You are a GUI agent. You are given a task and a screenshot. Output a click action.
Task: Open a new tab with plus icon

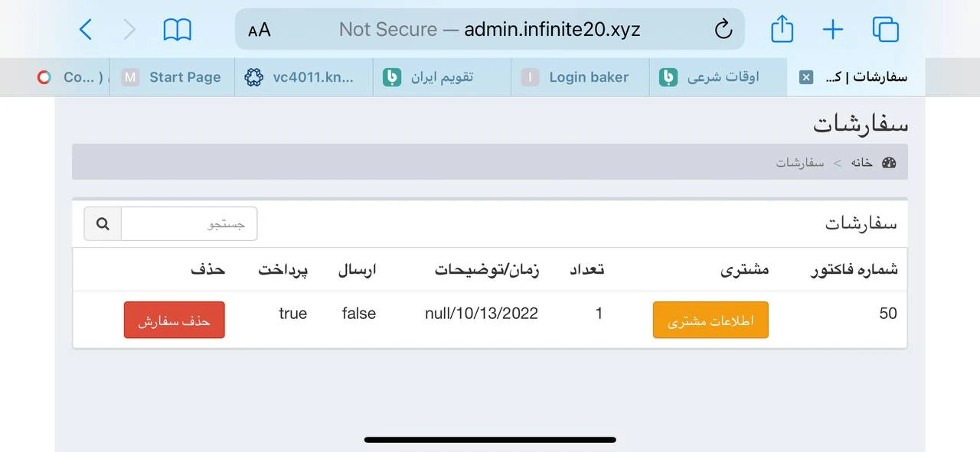(832, 30)
